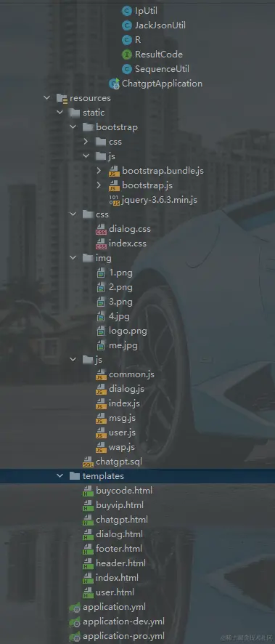Open the msg.js file
Viewport: 275px width, 644px height.
point(122,418)
